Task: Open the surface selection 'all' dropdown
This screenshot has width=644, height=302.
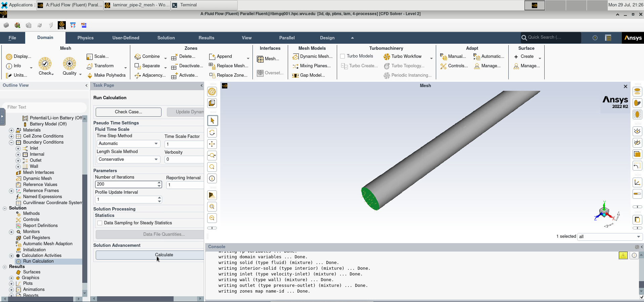Action: 609,236
